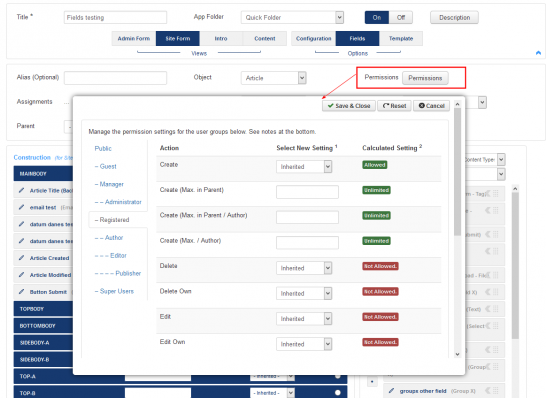Click the scroll-up arrow of the fields list

click(515, 188)
